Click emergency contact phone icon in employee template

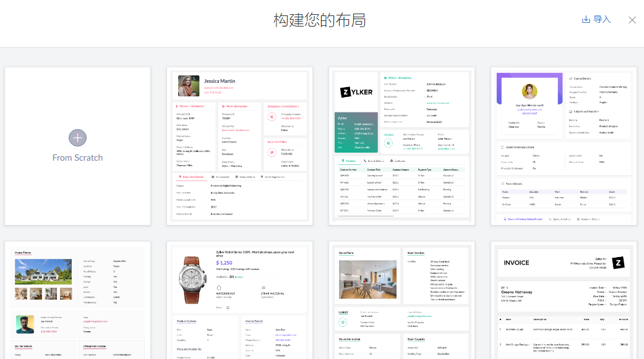[272, 117]
